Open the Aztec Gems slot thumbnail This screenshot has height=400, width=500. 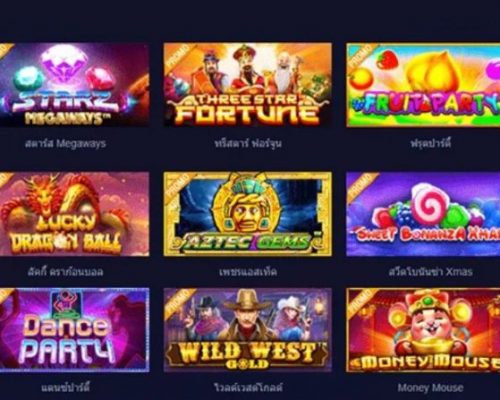(x=248, y=214)
